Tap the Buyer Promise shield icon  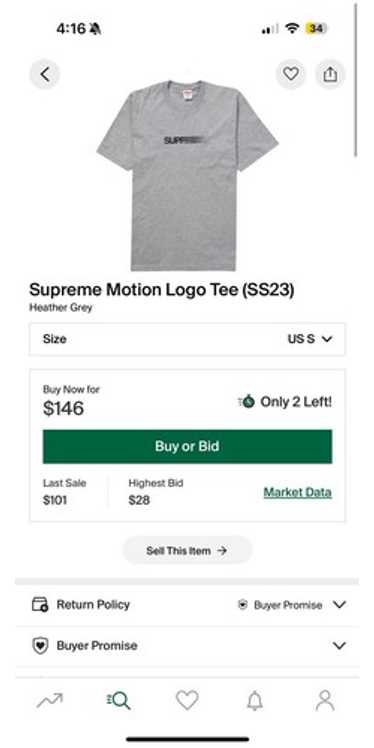click(x=40, y=646)
